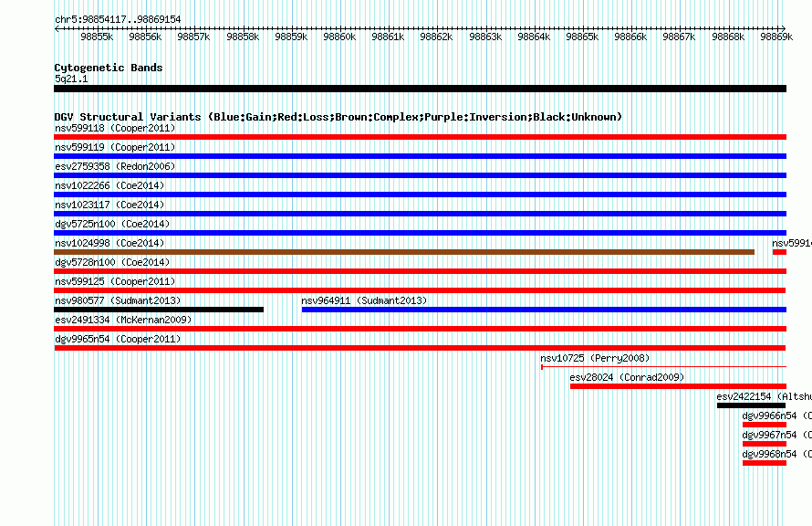Select the 98859k position on ruler
Viewport: 812px width, 526px height.
click(x=291, y=37)
